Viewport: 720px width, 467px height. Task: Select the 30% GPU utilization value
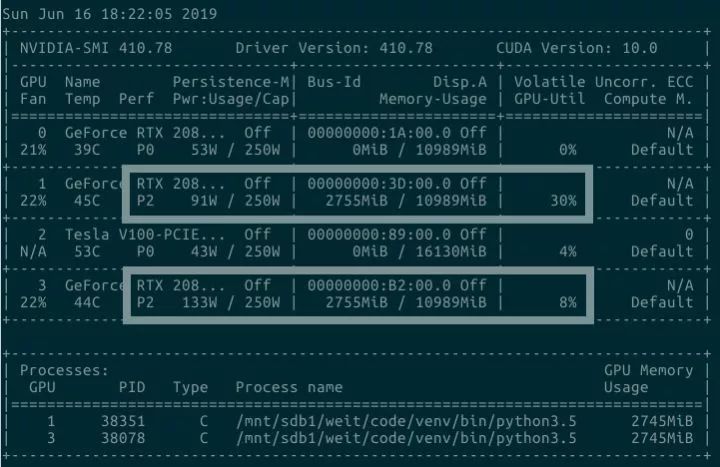[562, 201]
